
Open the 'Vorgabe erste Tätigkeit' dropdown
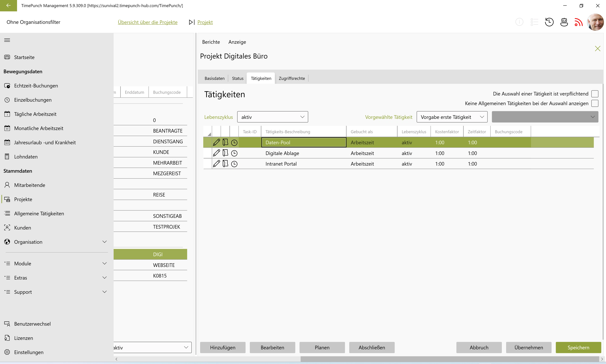pos(452,117)
